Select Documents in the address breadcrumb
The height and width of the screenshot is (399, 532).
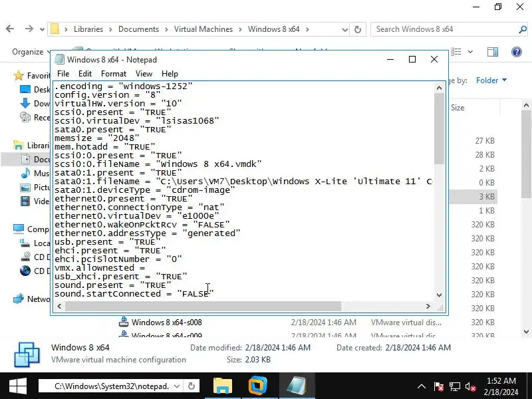click(x=138, y=29)
